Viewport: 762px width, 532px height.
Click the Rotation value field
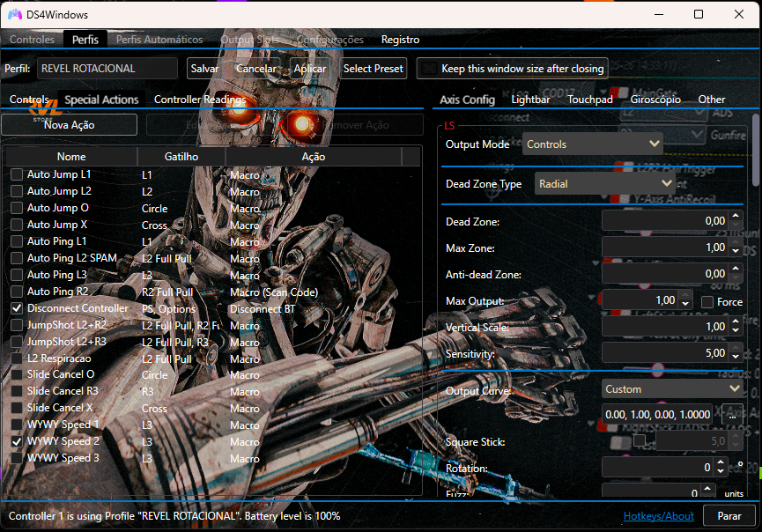click(x=657, y=468)
